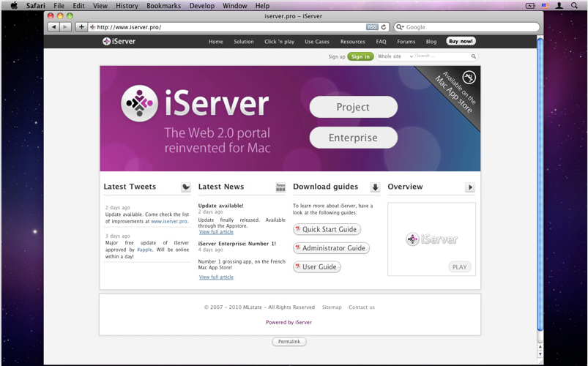
Task: Choose the Project banner button
Action: [353, 107]
